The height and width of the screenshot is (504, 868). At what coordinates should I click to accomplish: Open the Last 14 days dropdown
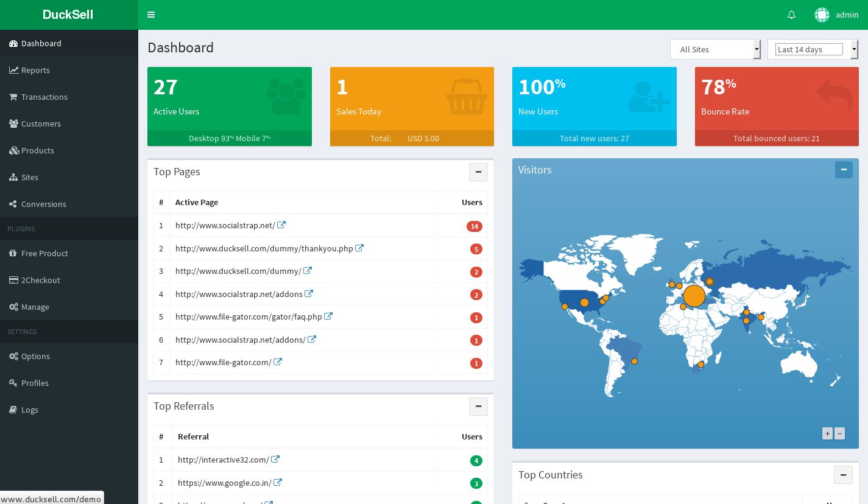813,49
